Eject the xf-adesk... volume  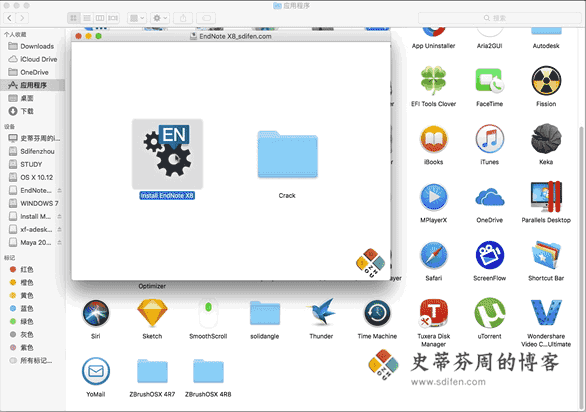pos(59,230)
